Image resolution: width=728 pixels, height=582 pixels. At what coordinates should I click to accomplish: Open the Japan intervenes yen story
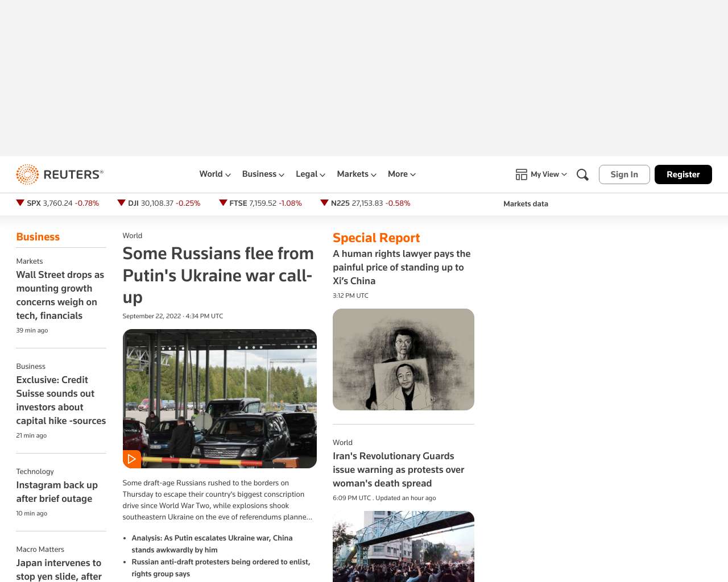pos(59,569)
